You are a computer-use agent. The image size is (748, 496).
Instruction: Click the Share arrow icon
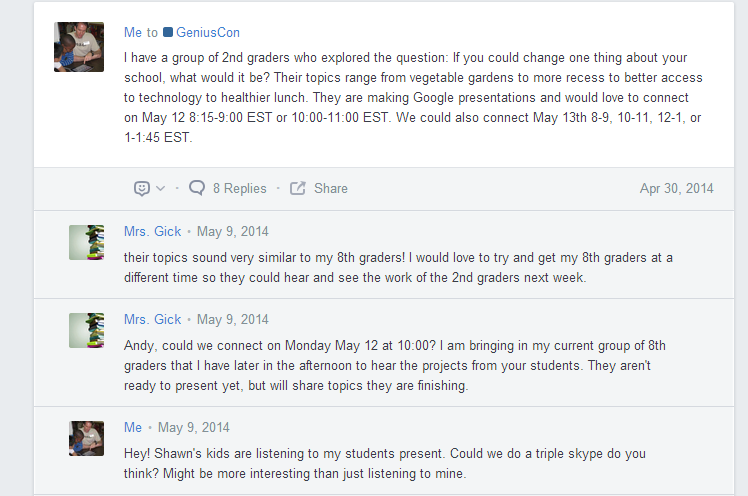pyautogui.click(x=297, y=188)
